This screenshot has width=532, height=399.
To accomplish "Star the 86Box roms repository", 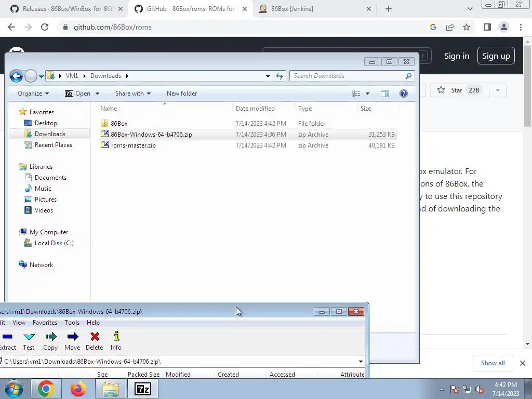I will 460,90.
